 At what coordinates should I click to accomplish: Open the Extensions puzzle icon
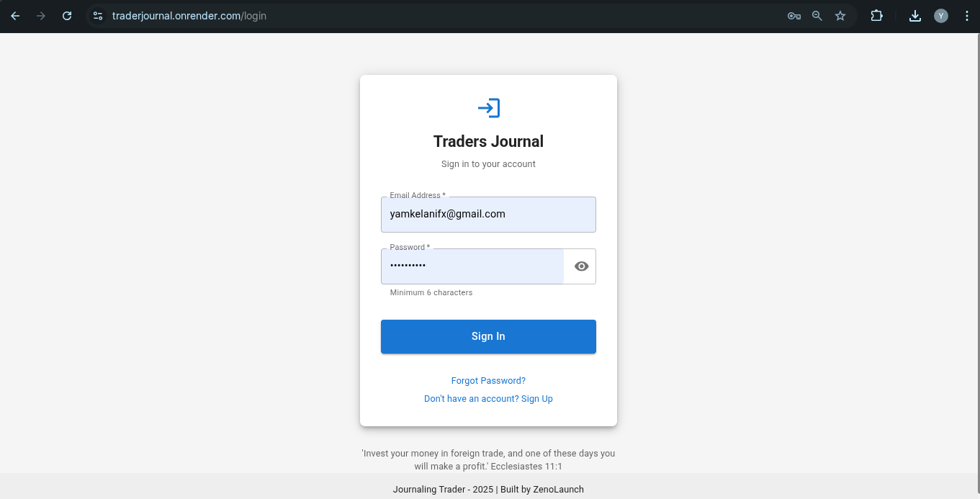[876, 16]
